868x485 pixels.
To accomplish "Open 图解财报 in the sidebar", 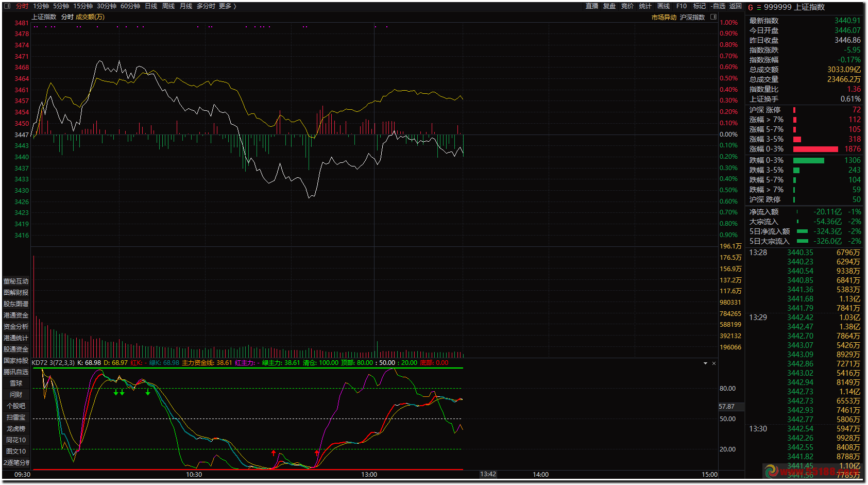I will click(x=16, y=293).
